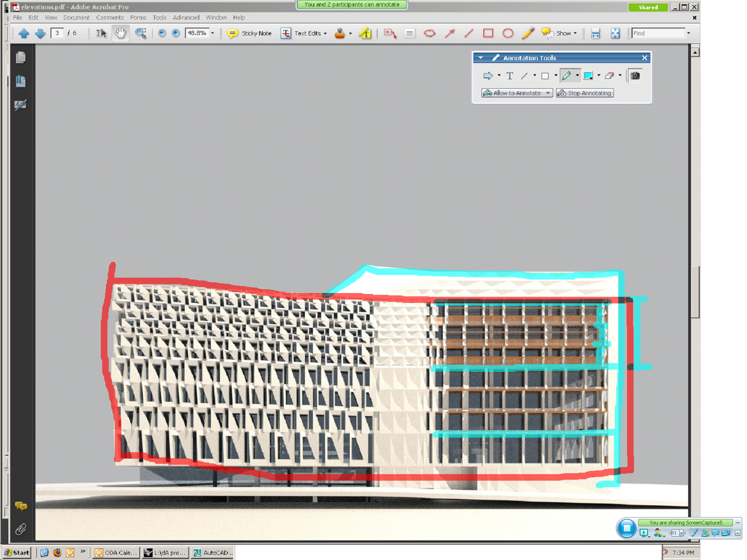Select the annotation Text tool
Screen dimensions: 747x560
[510, 76]
